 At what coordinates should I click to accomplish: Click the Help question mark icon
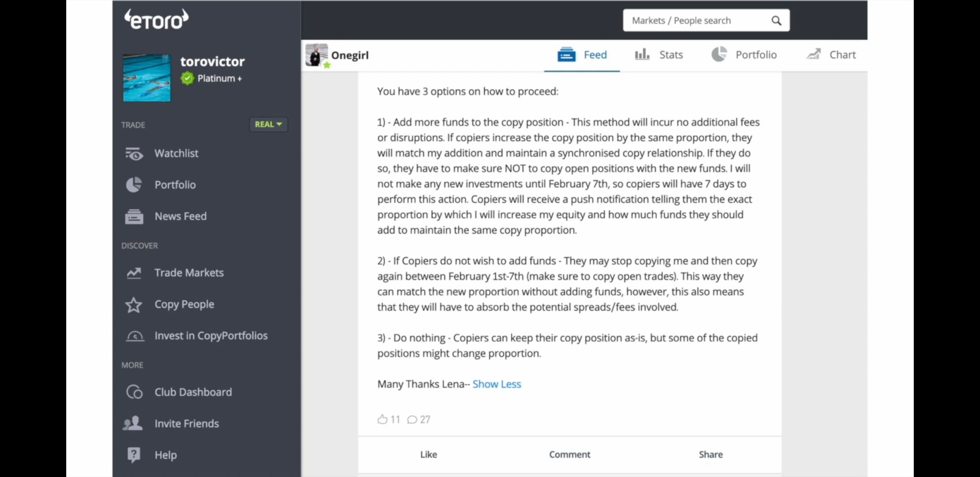pyautogui.click(x=134, y=454)
